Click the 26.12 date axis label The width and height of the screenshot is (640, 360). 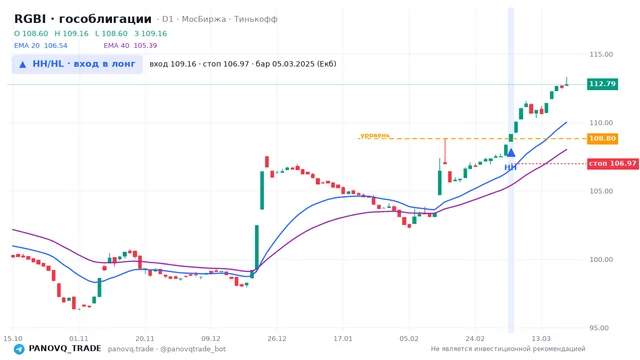pos(277,338)
